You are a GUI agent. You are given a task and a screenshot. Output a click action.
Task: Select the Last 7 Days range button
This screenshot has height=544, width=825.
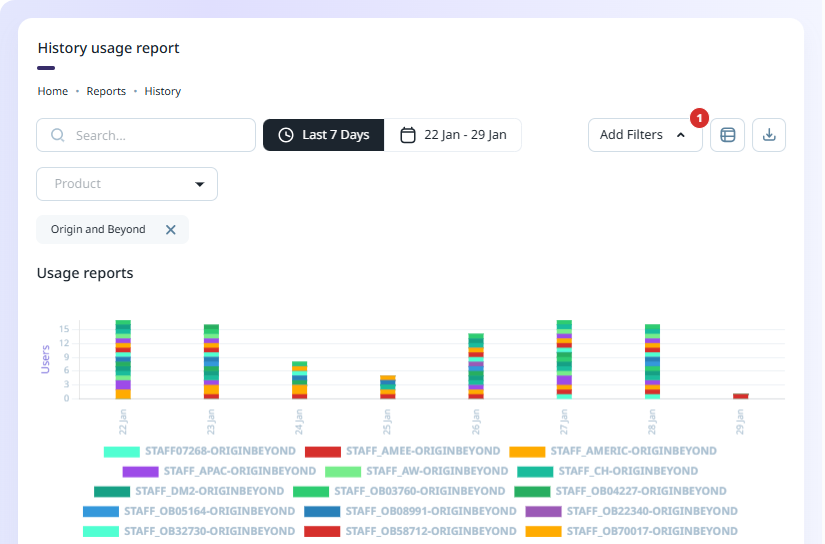(x=324, y=135)
